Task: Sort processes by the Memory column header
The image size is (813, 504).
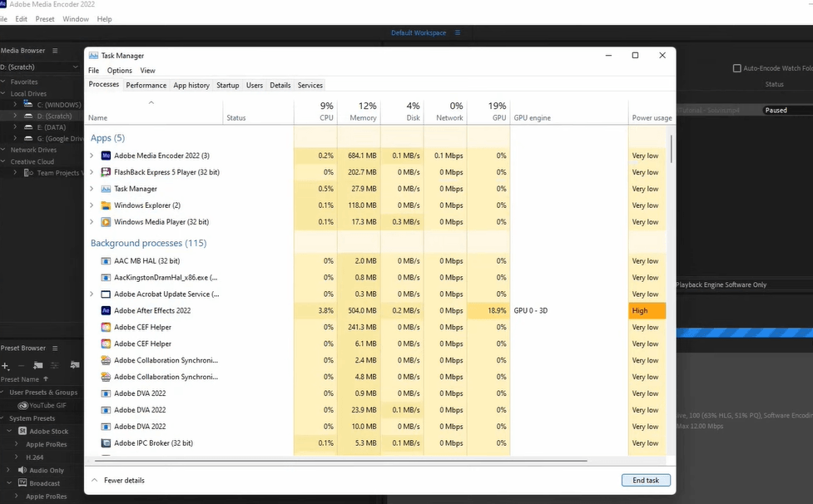Action: pyautogui.click(x=359, y=111)
